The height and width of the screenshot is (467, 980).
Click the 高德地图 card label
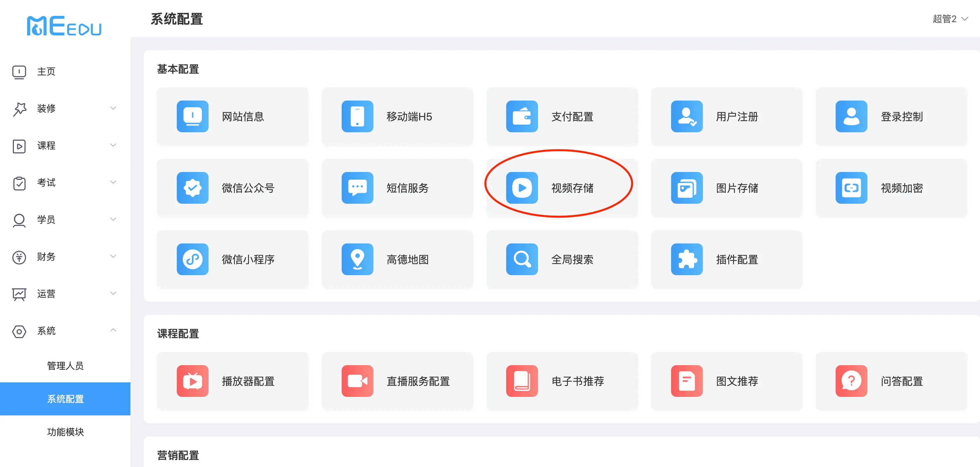click(x=408, y=260)
